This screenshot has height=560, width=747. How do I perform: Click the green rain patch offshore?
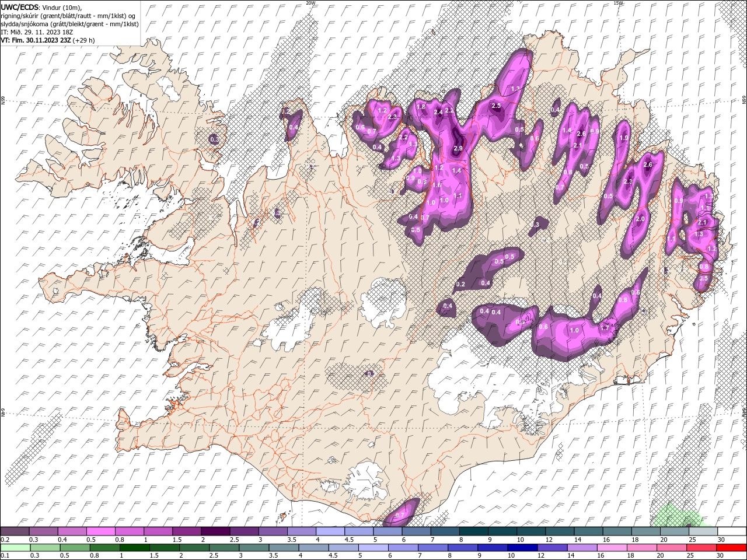point(678,516)
